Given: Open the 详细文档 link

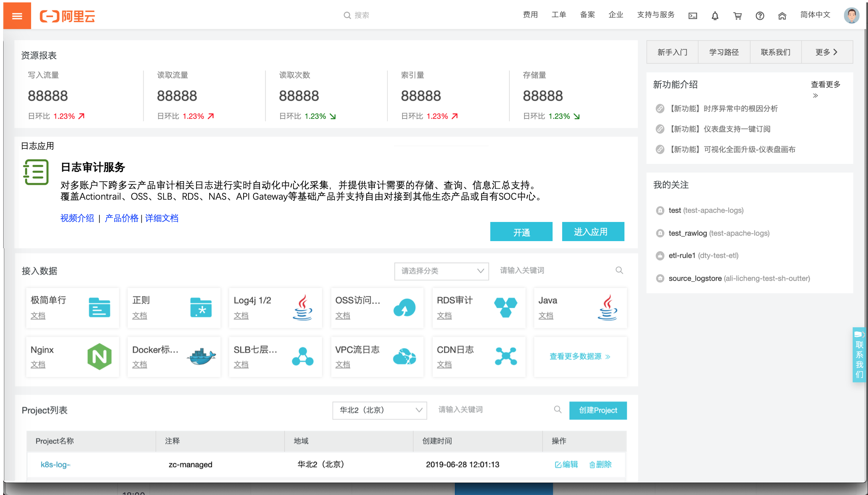Looking at the screenshot, I should (162, 218).
